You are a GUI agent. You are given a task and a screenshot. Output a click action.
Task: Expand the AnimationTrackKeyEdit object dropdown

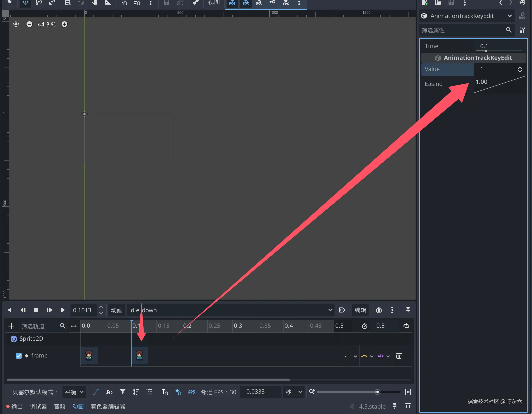[510, 16]
